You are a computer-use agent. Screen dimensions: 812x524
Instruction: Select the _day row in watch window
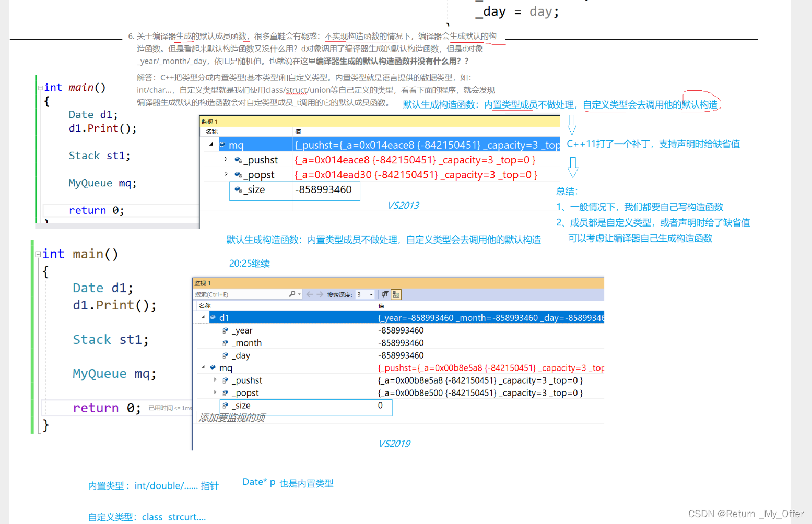click(x=399, y=355)
